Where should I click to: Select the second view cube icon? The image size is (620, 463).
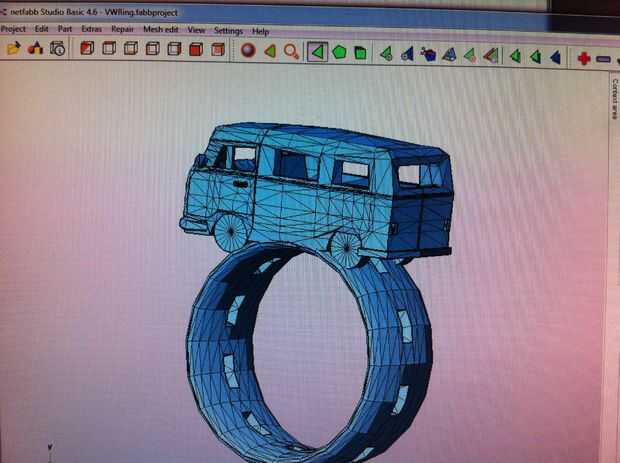pos(109,49)
